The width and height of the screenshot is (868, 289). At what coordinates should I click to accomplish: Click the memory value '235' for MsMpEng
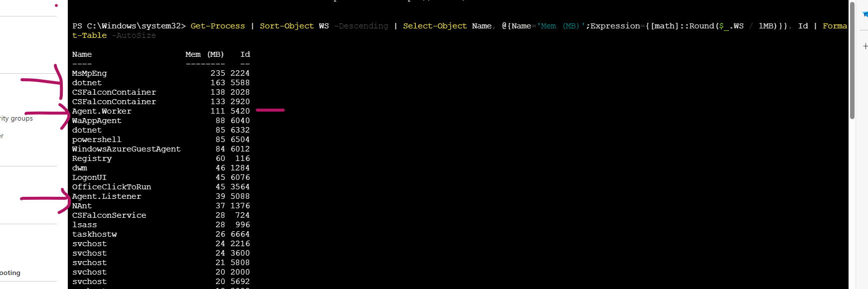coord(217,73)
